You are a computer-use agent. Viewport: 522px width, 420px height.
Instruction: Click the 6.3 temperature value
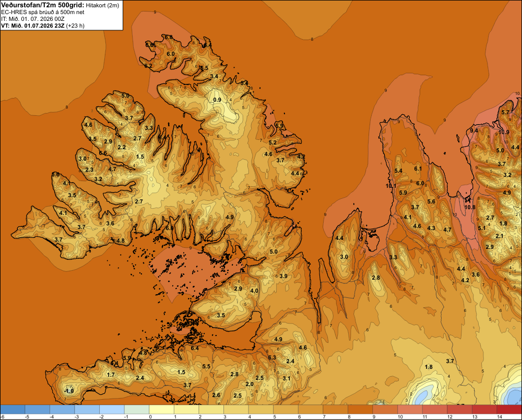coord(272,357)
